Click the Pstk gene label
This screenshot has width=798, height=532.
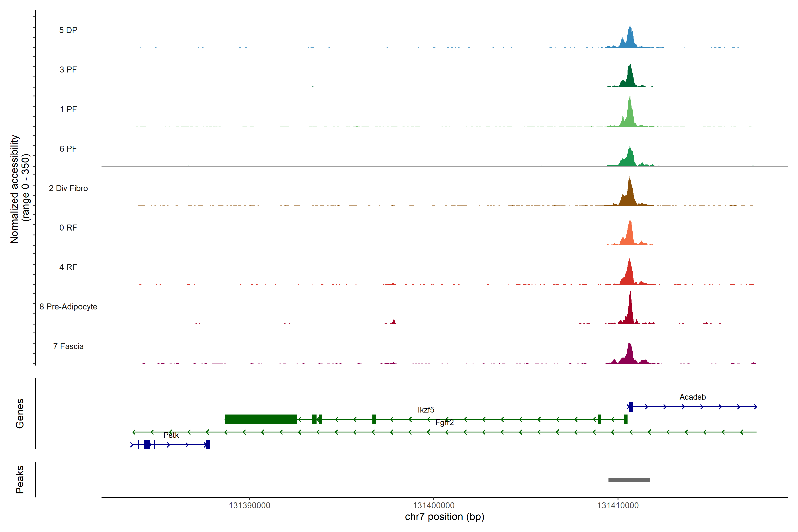[x=171, y=435]
